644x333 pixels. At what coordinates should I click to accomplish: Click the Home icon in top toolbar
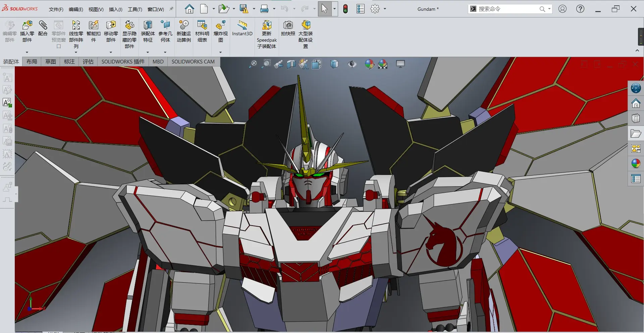point(190,9)
